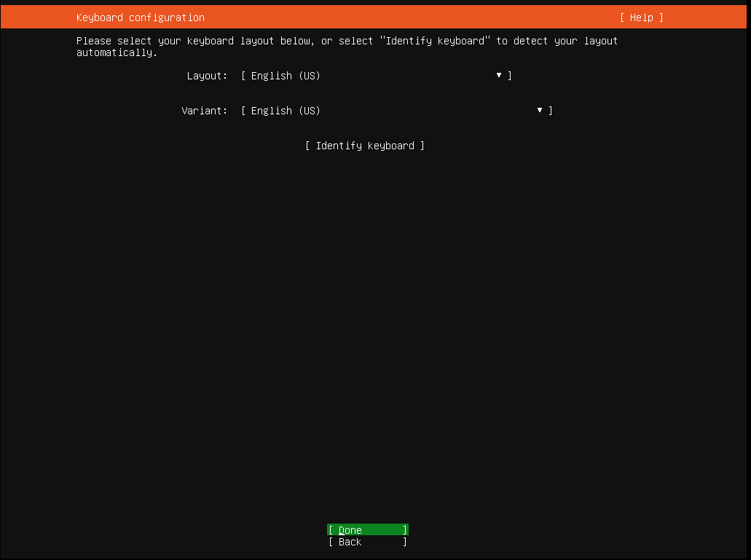The width and height of the screenshot is (751, 560).
Task: Open the variant list for the chosen layout
Action: (x=539, y=110)
